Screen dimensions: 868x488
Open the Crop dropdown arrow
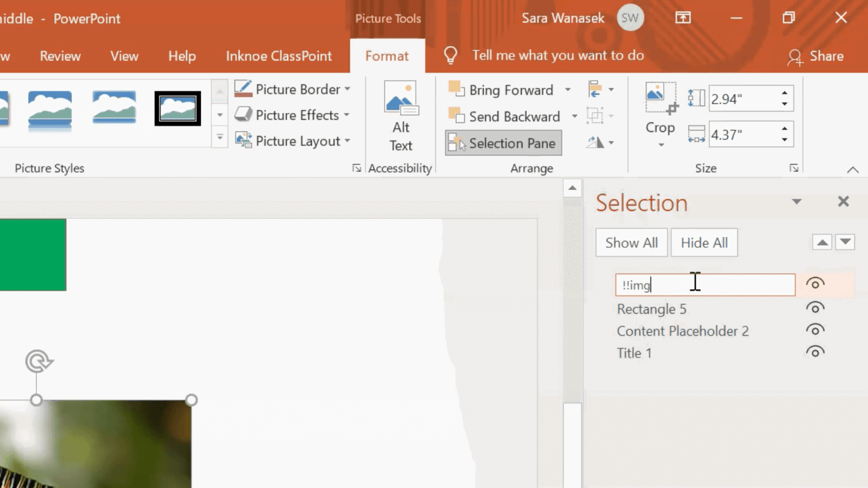[x=660, y=145]
